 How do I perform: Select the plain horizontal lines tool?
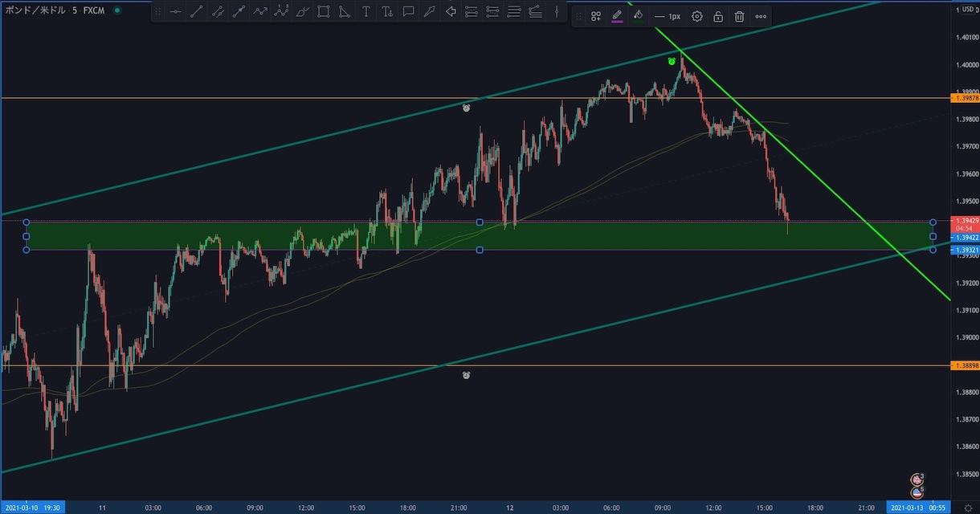click(x=514, y=12)
